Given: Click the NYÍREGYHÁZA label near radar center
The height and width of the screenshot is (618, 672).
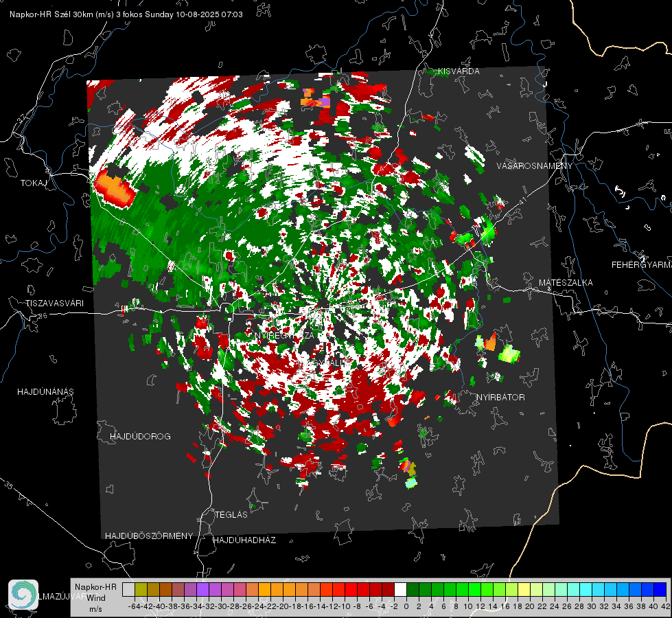Looking at the screenshot, I should pyautogui.click(x=285, y=335).
